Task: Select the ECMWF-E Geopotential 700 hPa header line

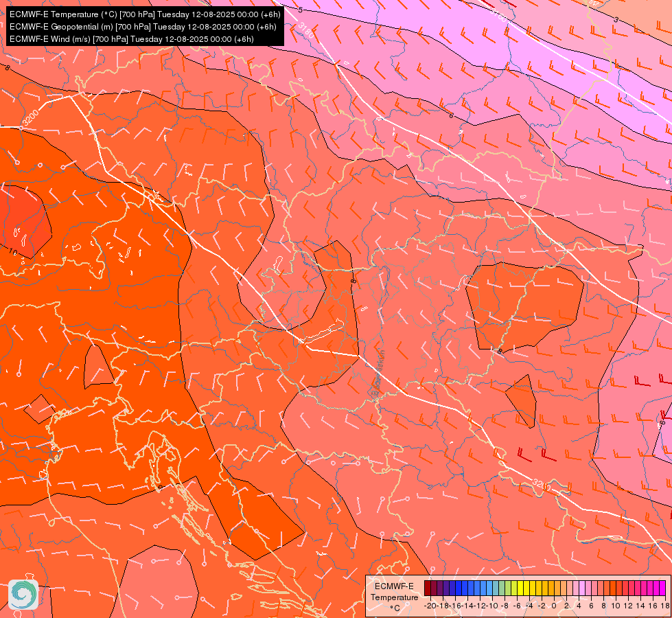Action: [x=143, y=27]
